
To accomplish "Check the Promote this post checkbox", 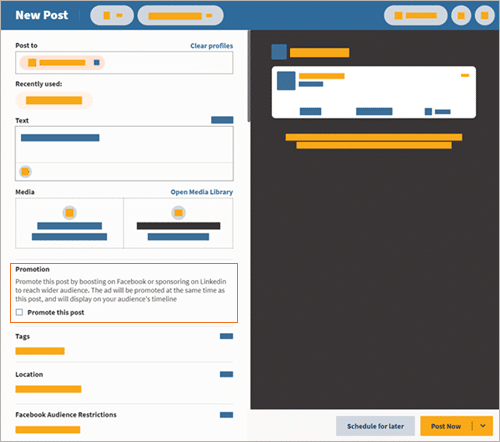I will (x=19, y=312).
